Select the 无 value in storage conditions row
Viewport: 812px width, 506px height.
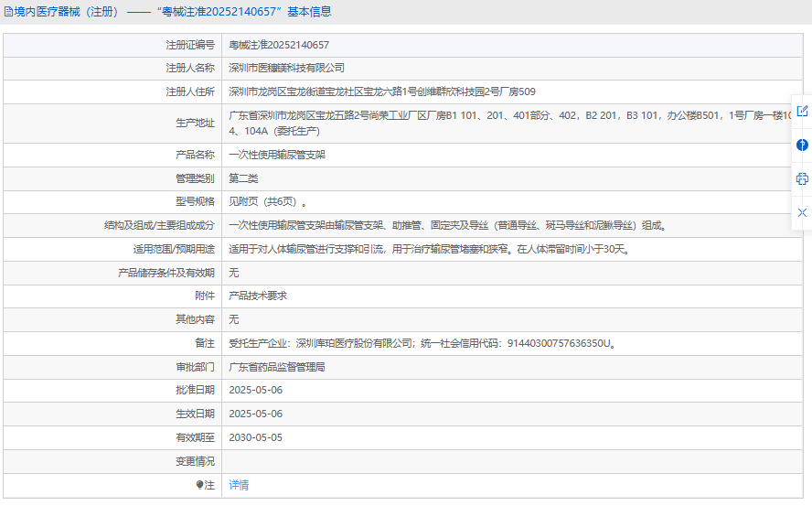click(233, 273)
